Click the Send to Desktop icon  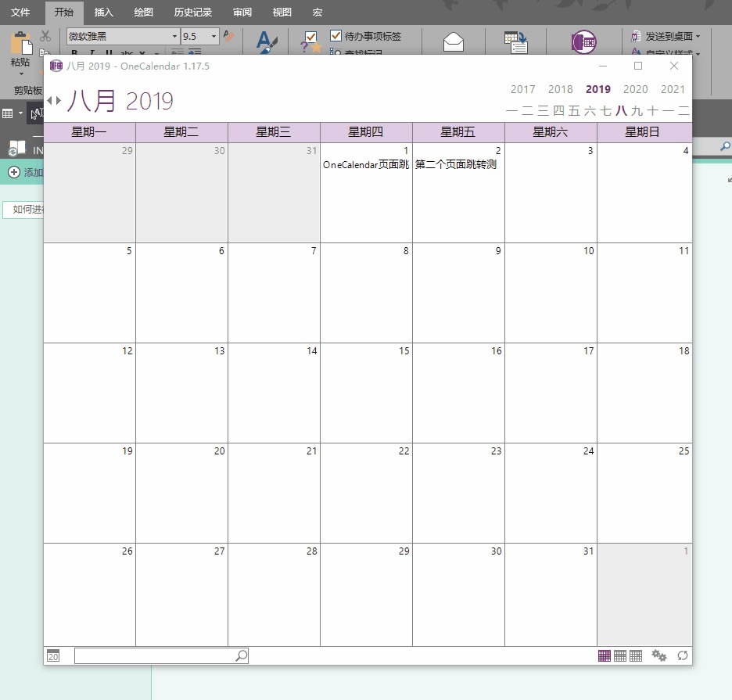pos(636,36)
